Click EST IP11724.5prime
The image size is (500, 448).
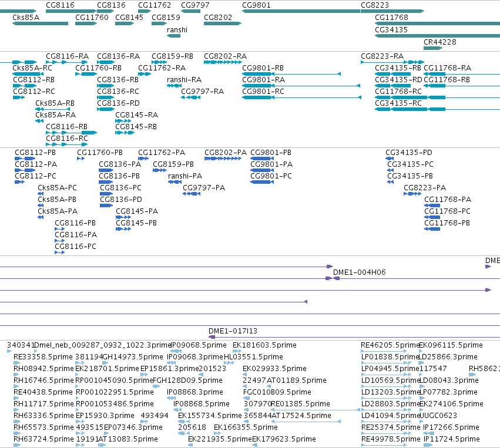click(x=451, y=439)
